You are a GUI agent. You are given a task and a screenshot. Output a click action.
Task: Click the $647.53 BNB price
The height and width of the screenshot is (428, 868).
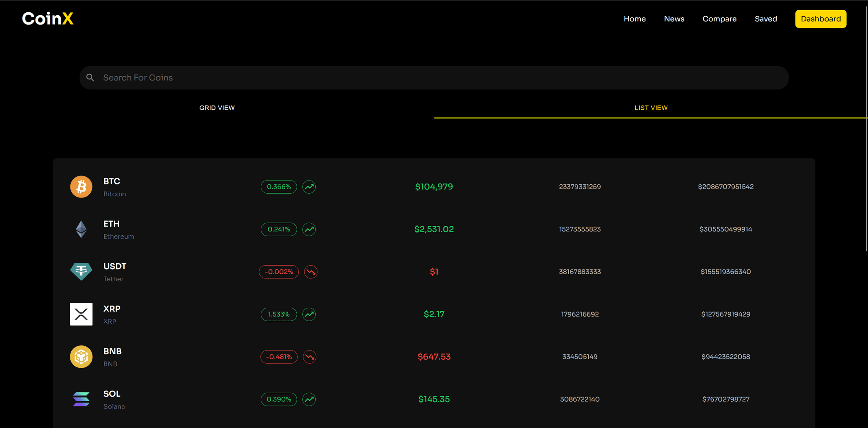[x=434, y=357]
